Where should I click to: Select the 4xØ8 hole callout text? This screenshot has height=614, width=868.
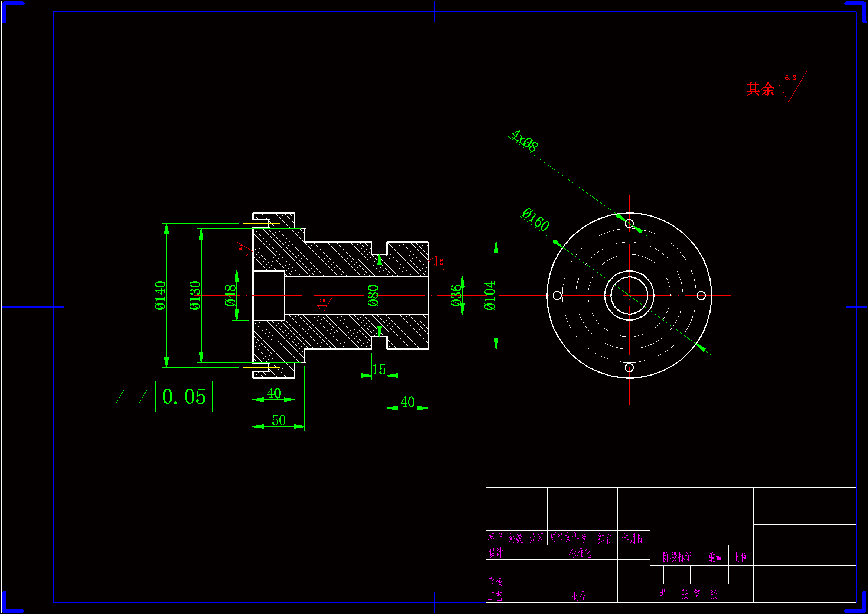pyautogui.click(x=524, y=141)
